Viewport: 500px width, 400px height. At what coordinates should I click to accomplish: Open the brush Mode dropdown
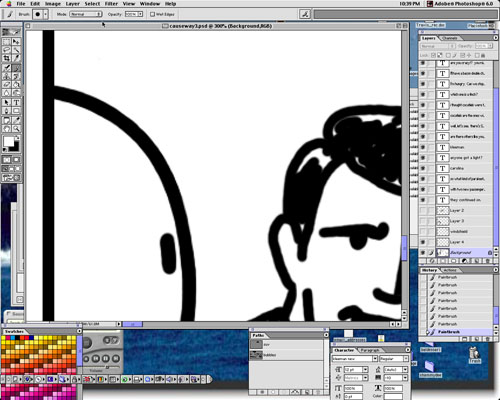coord(85,14)
